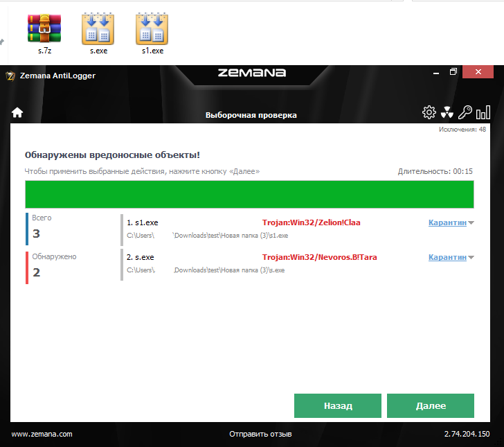Open quarantine via the radiation icon
This screenshot has width=504, height=447.
click(447, 113)
